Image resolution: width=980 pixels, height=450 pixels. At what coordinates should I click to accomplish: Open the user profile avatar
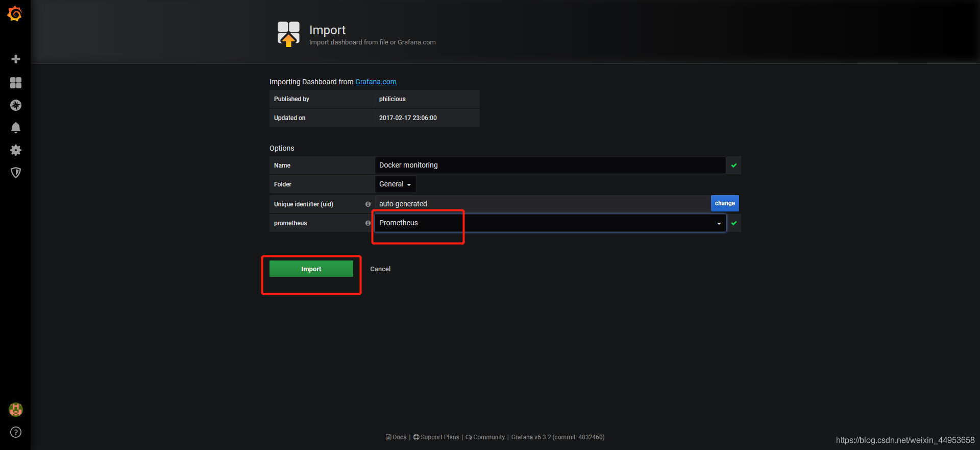click(16, 410)
